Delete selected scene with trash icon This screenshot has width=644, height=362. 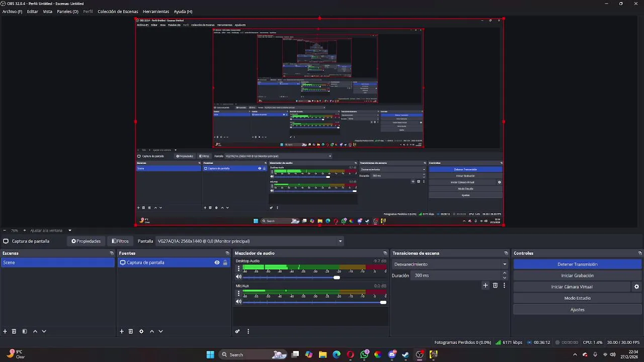(x=14, y=331)
